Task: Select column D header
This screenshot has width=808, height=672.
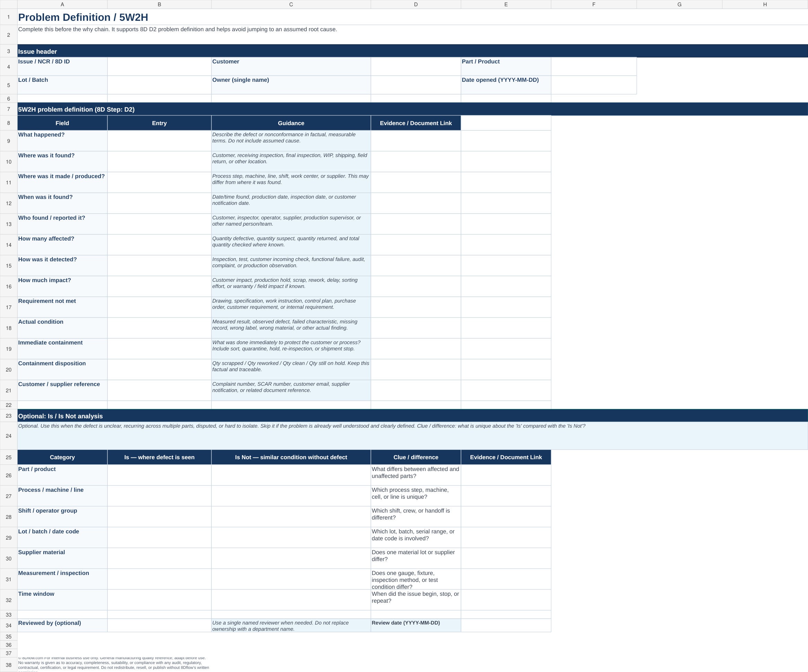Action: 416,4
